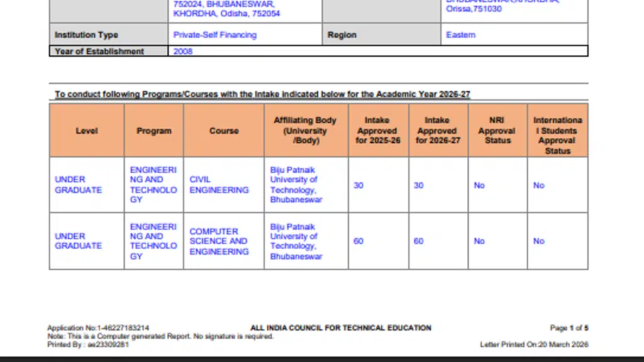This screenshot has width=644, height=362.
Task: Select the establishment year '2008'
Action: (x=183, y=52)
